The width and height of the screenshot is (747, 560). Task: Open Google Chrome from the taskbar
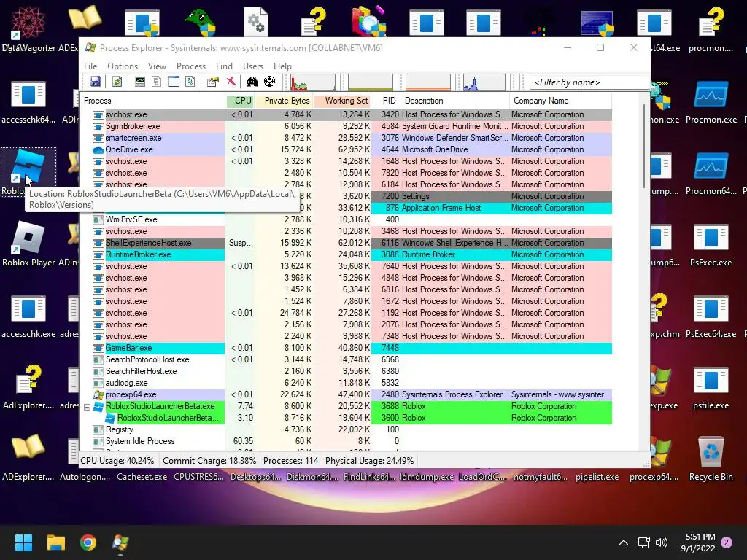(x=88, y=542)
